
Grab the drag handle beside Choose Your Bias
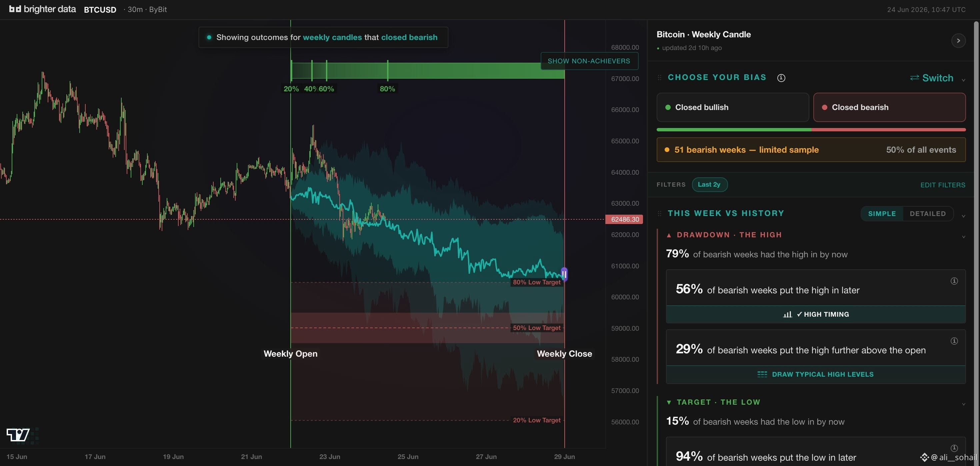coord(660,78)
